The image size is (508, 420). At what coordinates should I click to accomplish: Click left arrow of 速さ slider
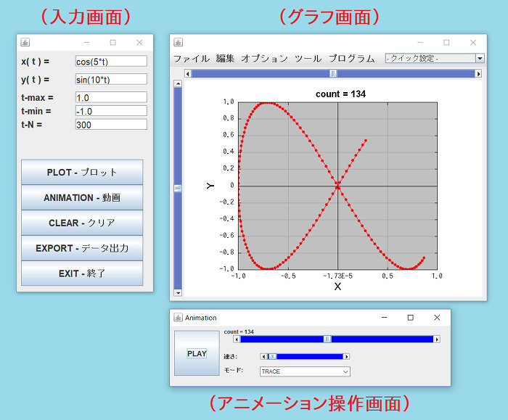click(x=264, y=357)
